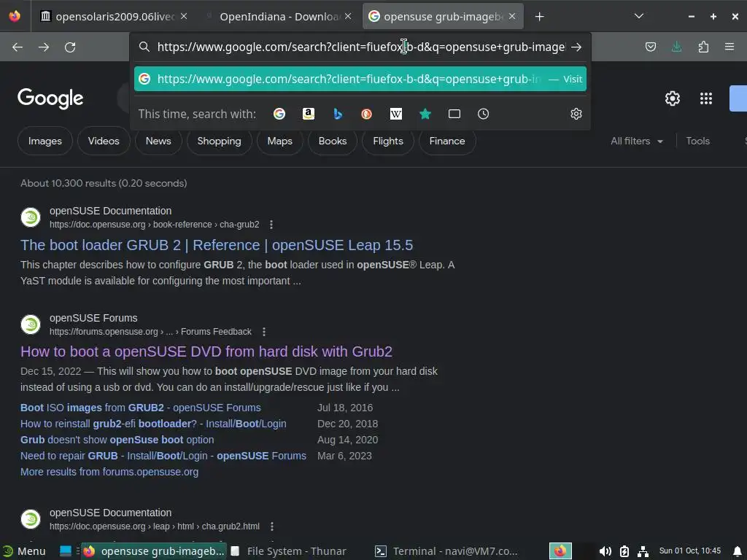
Task: Open the network status tray icon
Action: (643, 551)
